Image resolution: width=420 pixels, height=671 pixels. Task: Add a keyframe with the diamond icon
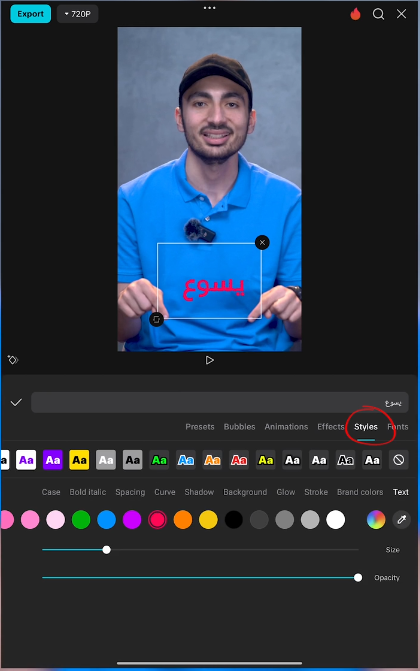(x=13, y=360)
